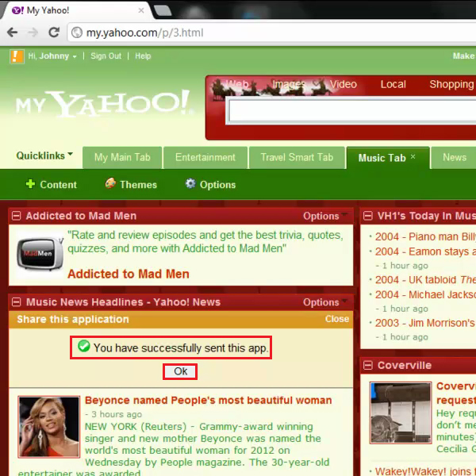Screen dimensions: 476x476
Task: Select the Local search category
Action: pos(393,84)
